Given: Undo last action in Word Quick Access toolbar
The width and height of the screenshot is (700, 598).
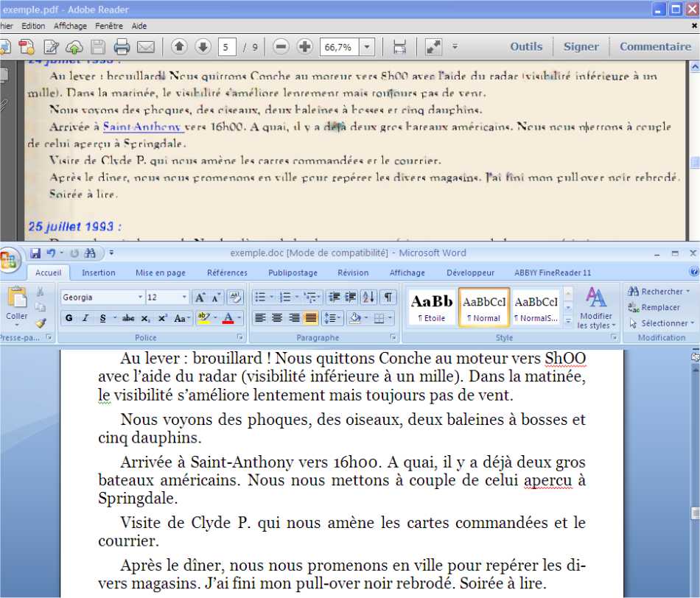Looking at the screenshot, I should coord(51,253).
